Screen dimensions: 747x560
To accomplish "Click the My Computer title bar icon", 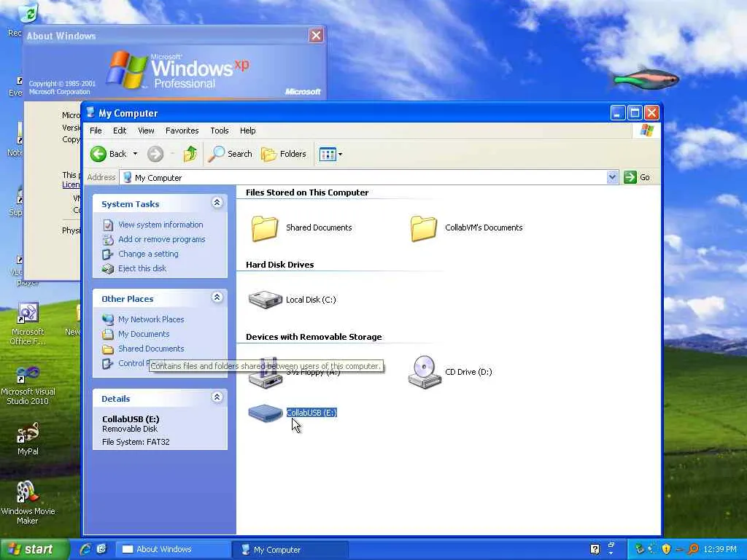I will click(90, 112).
